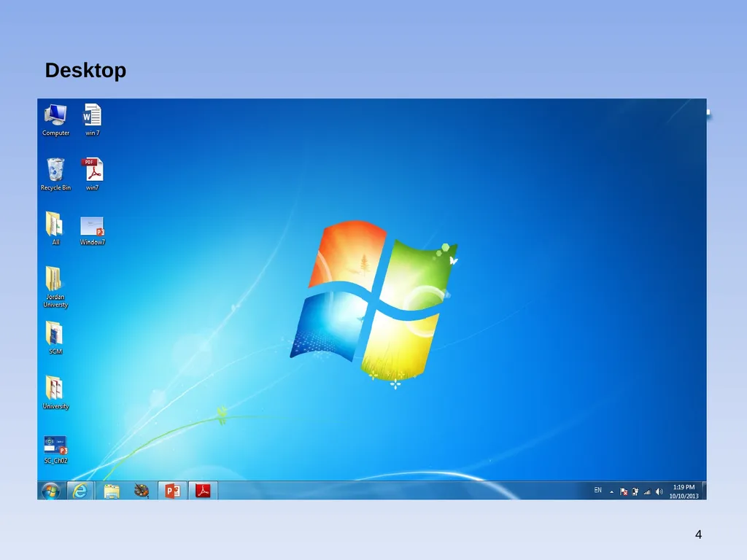Launch Internet Explorer from taskbar

pos(80,491)
